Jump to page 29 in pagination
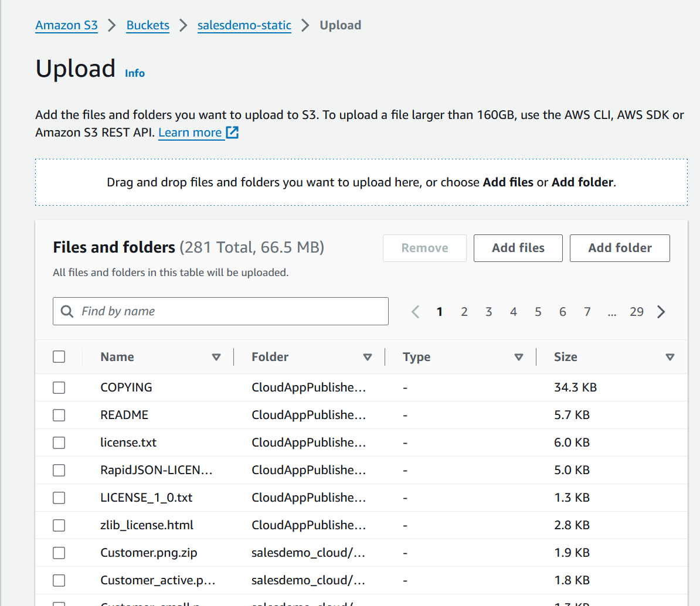Viewport: 700px width, 606px height. [x=637, y=311]
